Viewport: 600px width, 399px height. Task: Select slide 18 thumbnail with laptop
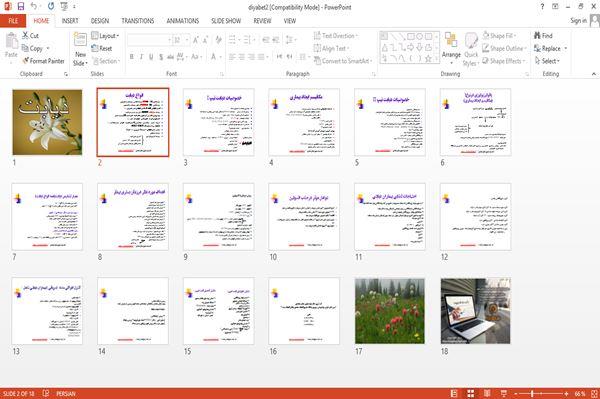[475, 311]
